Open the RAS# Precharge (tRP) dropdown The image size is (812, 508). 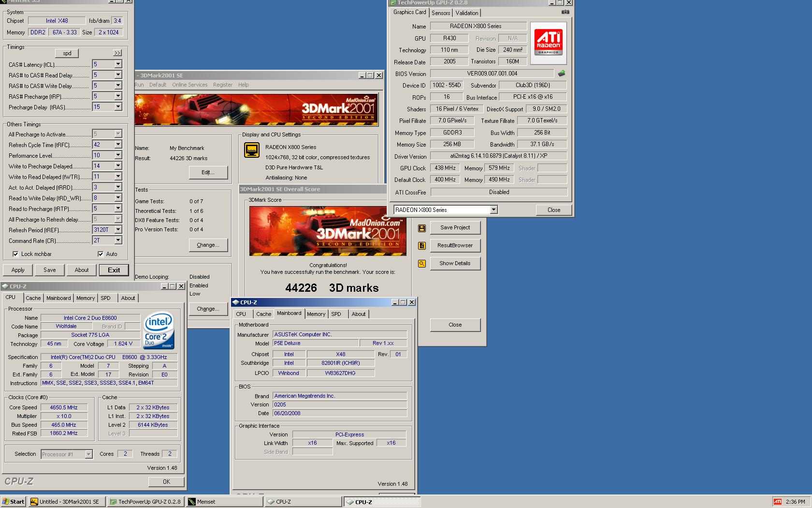point(118,96)
